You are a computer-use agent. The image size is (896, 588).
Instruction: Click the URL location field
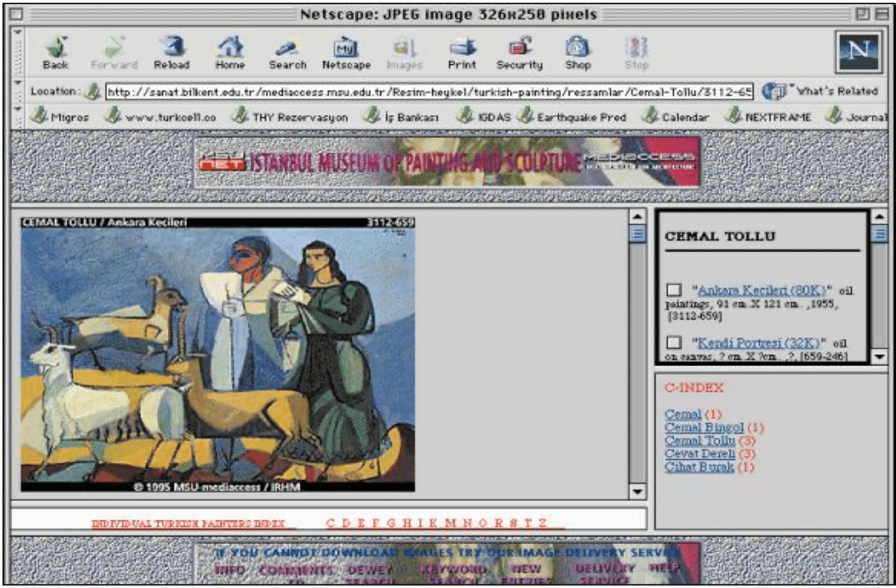430,91
